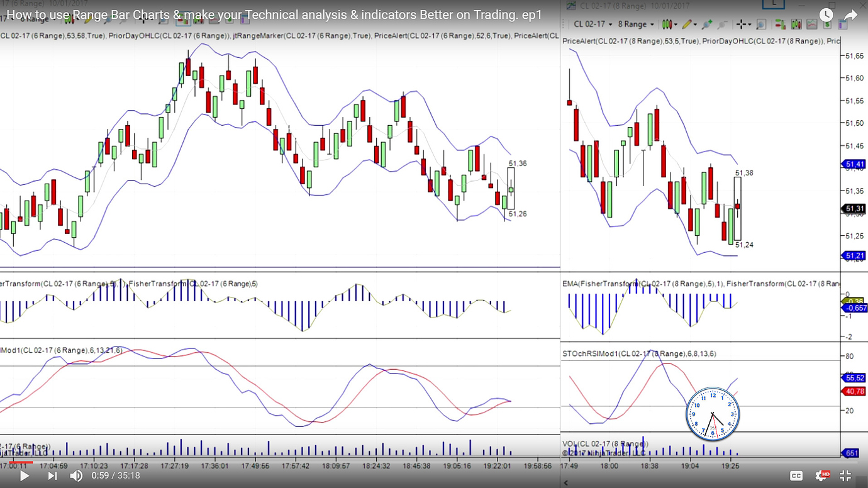This screenshot has height=488, width=868.
Task: Click the analog clock widget
Action: pos(713,414)
